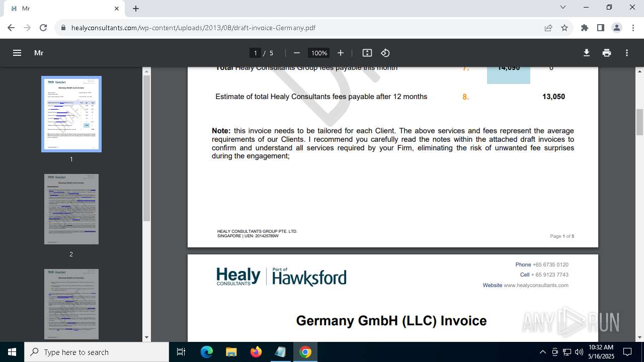The image size is (644, 362).
Task: Open the tab search dropdown chevron
Action: (563, 8)
